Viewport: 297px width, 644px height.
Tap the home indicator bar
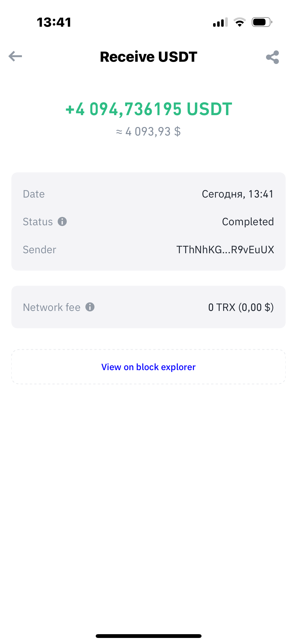click(x=148, y=636)
